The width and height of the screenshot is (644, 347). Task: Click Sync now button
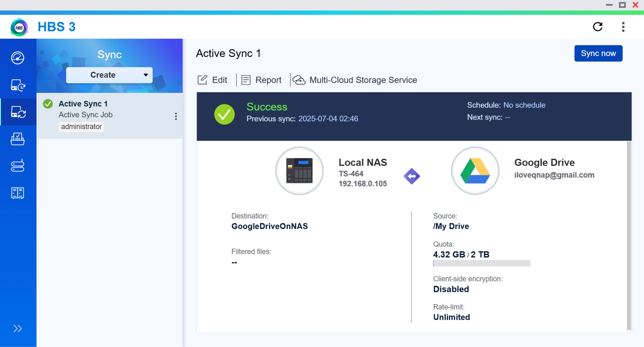(598, 53)
